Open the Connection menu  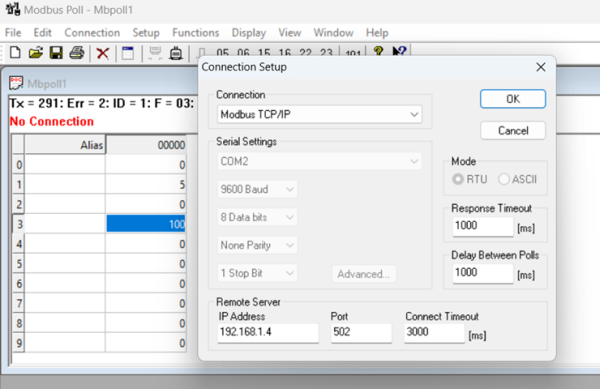[92, 33]
